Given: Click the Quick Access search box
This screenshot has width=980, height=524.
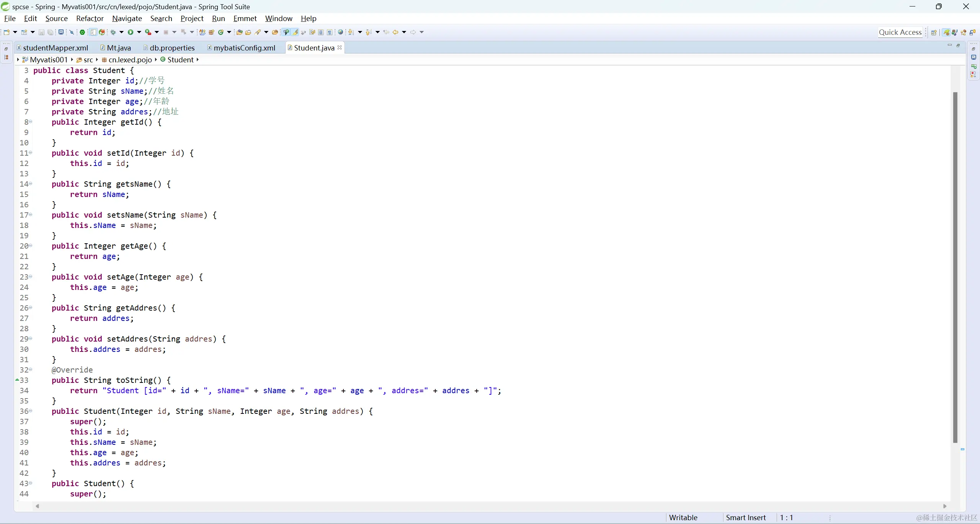Looking at the screenshot, I should point(900,32).
